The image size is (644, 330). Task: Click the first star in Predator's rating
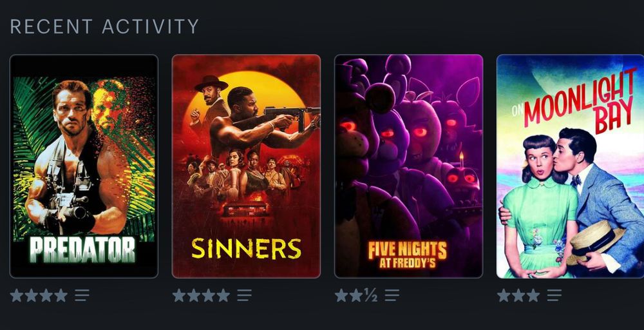17,295
